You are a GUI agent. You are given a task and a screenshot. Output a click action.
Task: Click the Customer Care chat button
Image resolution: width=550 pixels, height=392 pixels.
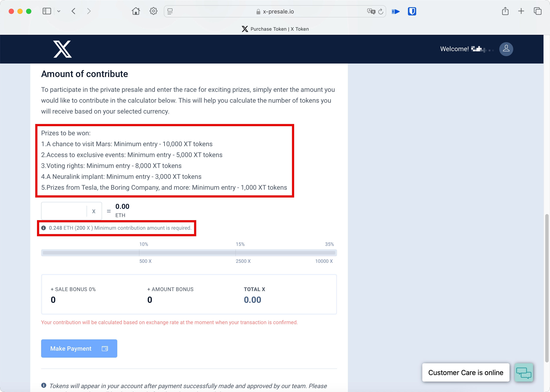[x=525, y=372]
